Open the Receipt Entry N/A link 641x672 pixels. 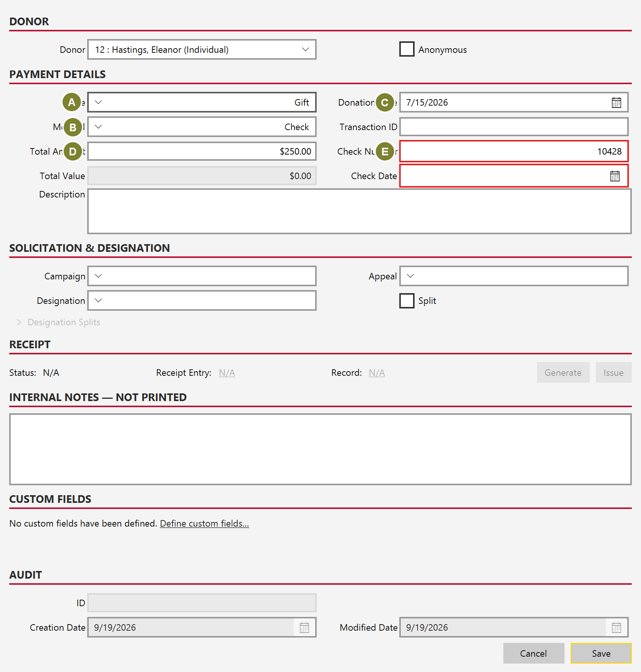pos(227,373)
